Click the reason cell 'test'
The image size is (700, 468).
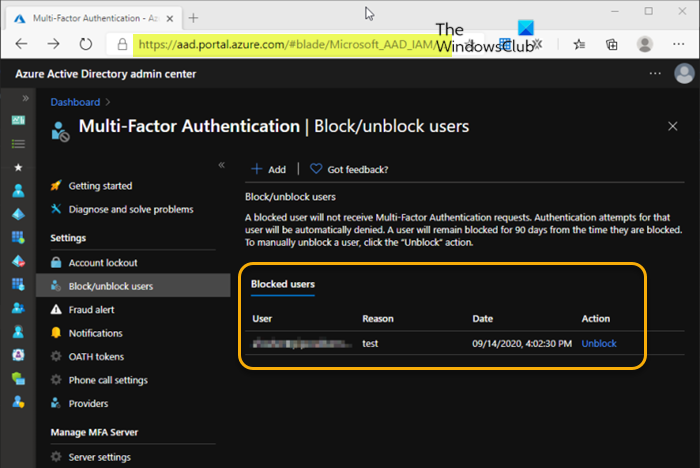370,343
